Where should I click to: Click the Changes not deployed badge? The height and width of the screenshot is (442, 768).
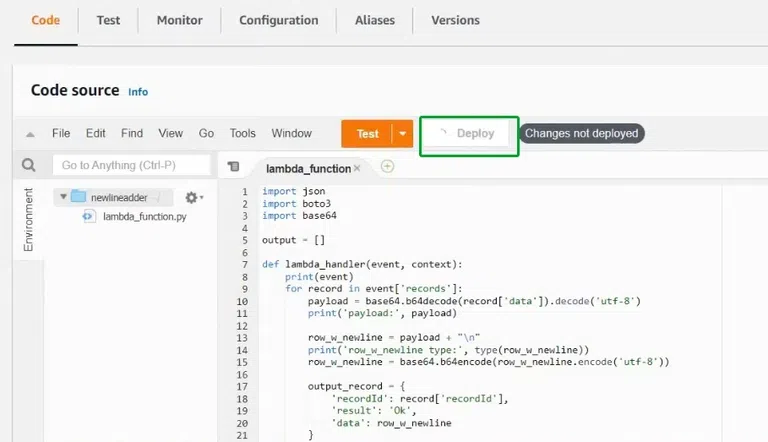tap(581, 133)
